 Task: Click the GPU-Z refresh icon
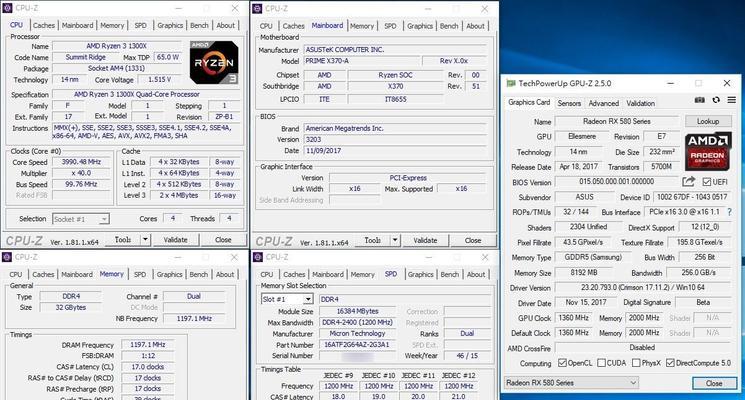(716, 100)
